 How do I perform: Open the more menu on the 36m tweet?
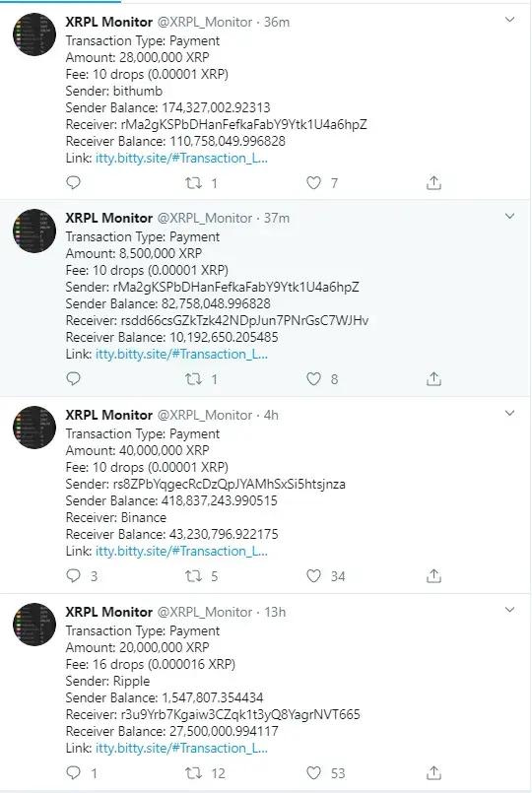509,20
